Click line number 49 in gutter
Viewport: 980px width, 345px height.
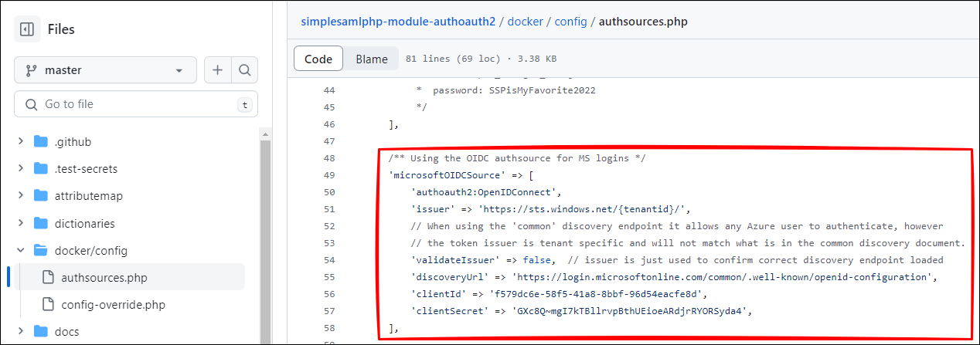point(329,175)
